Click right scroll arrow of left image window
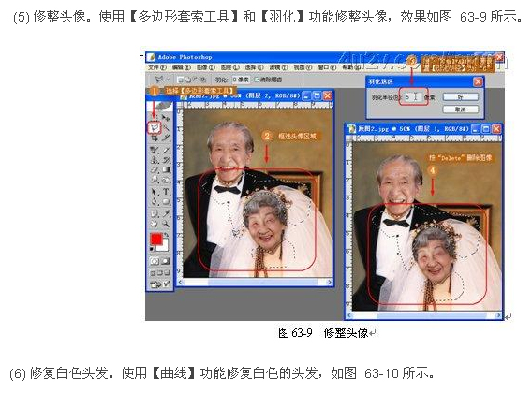This screenshot has height=393, width=532. (329, 283)
